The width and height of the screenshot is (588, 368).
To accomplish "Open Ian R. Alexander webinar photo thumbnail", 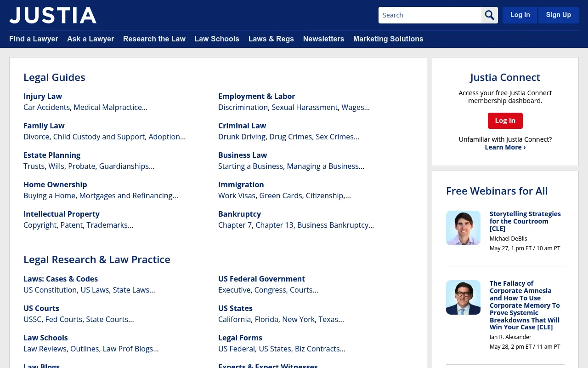I will click(463, 297).
